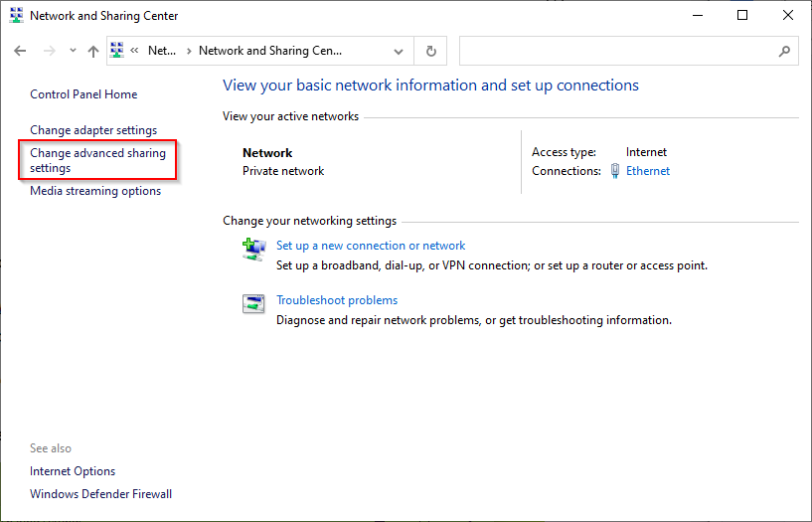
Task: Click the address bar location icon
Action: (x=116, y=51)
